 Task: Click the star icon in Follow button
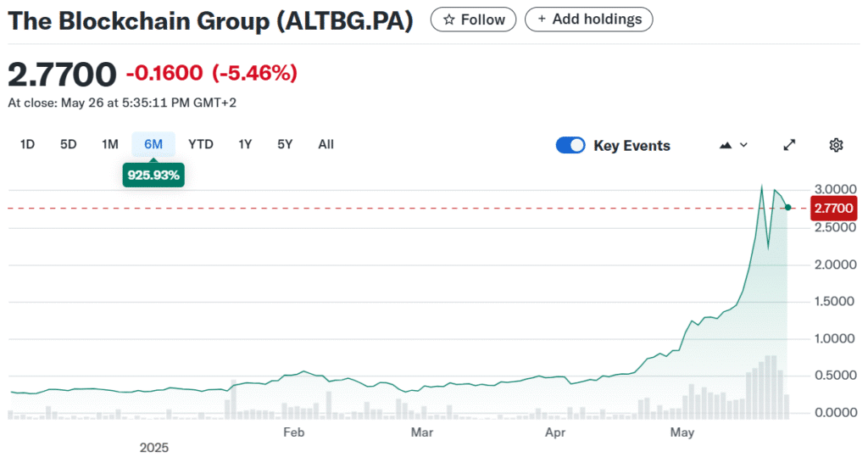pyautogui.click(x=449, y=20)
